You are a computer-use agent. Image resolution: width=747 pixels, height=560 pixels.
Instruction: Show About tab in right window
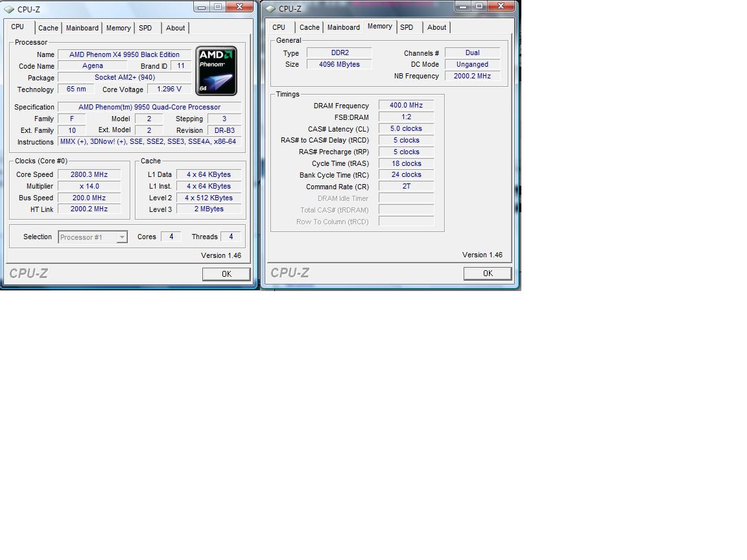coord(436,28)
